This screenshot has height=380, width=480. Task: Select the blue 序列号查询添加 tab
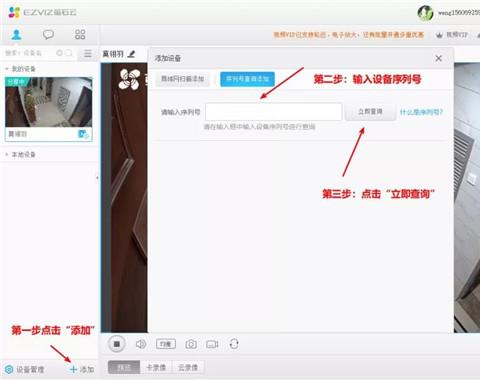pyautogui.click(x=247, y=79)
